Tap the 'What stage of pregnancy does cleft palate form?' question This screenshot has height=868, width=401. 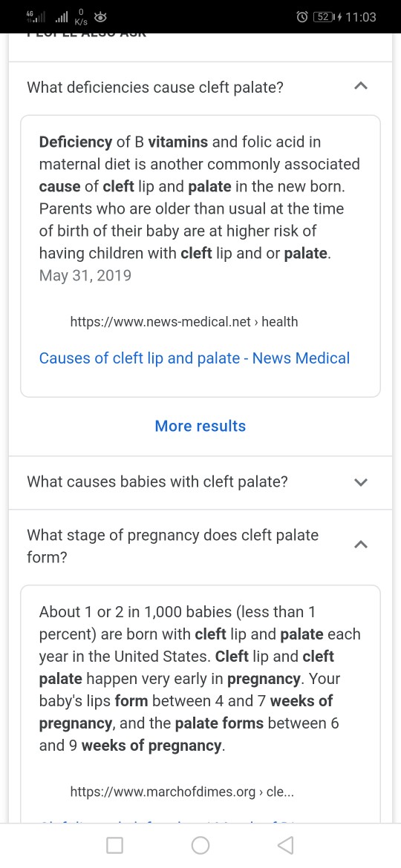pyautogui.click(x=173, y=546)
